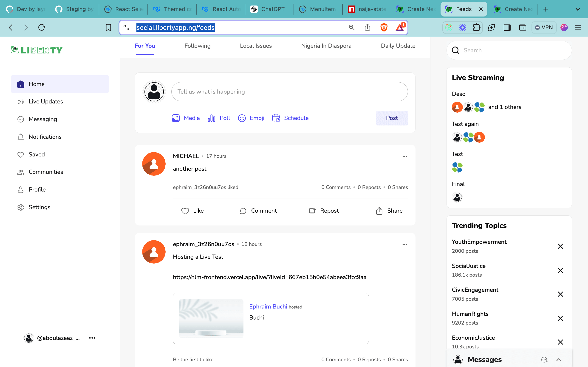588x367 pixels.
Task: Expand the Messages panel chevron
Action: [559, 360]
